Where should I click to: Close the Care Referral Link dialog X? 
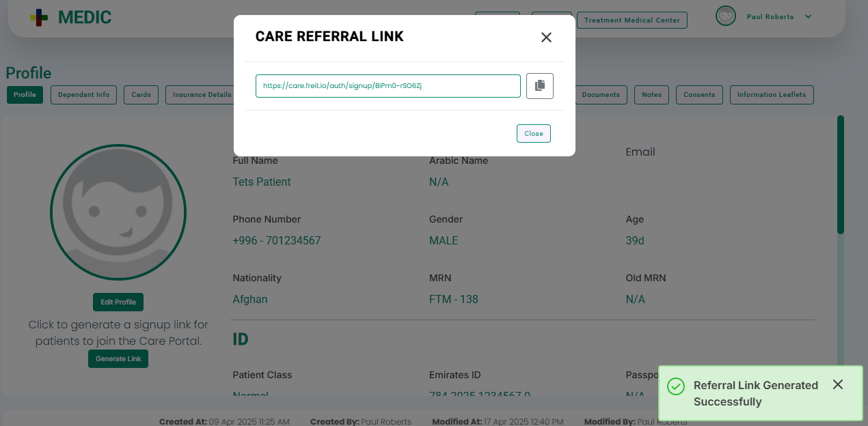coord(546,38)
